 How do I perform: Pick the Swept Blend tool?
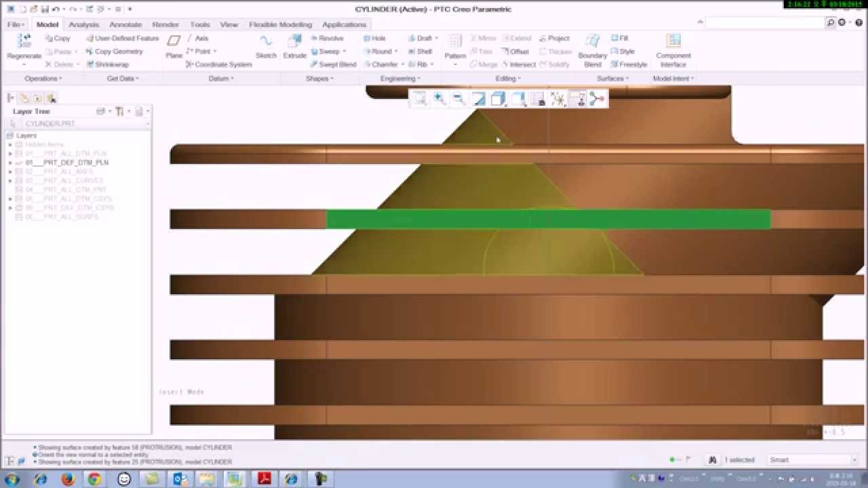pyautogui.click(x=333, y=64)
